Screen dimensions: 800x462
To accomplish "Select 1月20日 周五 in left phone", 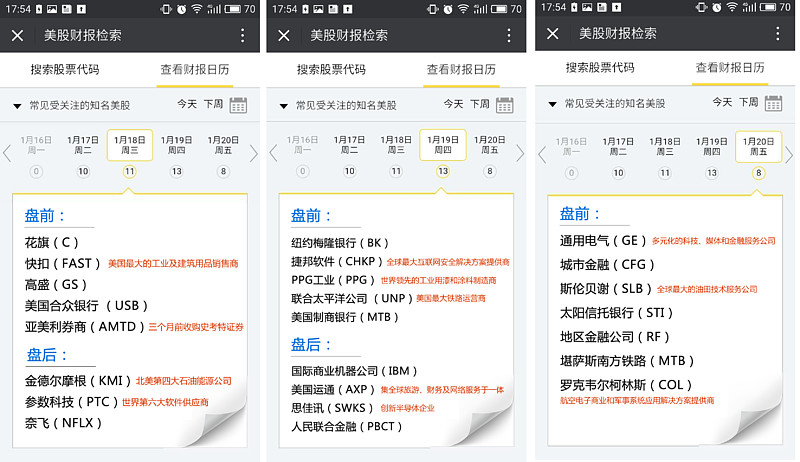I will click(223, 145).
